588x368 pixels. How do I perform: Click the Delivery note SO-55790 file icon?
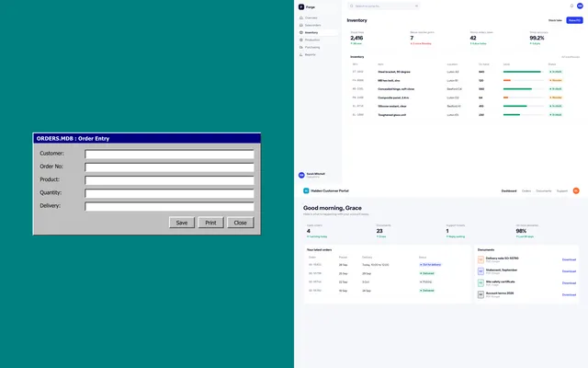pyautogui.click(x=481, y=259)
